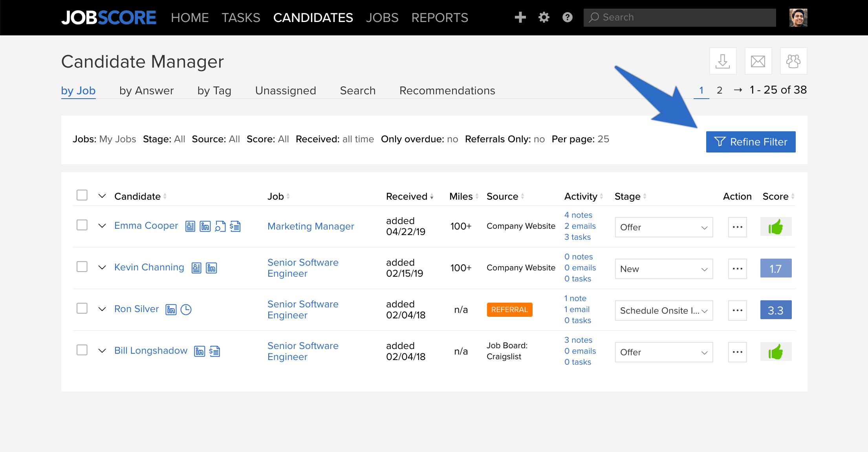Click the Refine Filter button
The image size is (868, 452).
(751, 142)
